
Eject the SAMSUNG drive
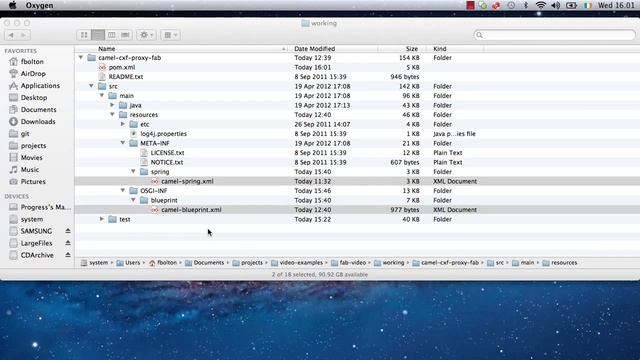pos(68,231)
